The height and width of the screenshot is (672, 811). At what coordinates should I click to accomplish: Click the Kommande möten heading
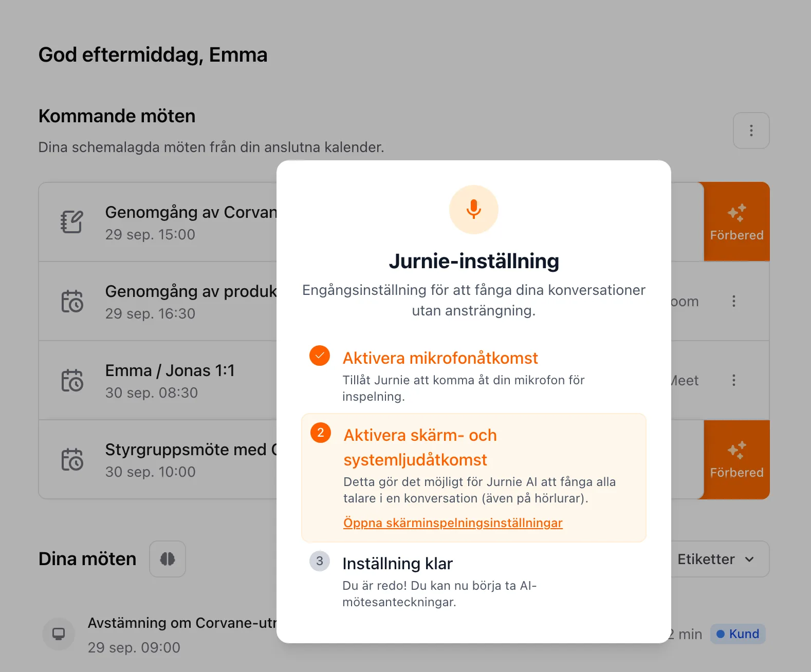click(x=117, y=116)
